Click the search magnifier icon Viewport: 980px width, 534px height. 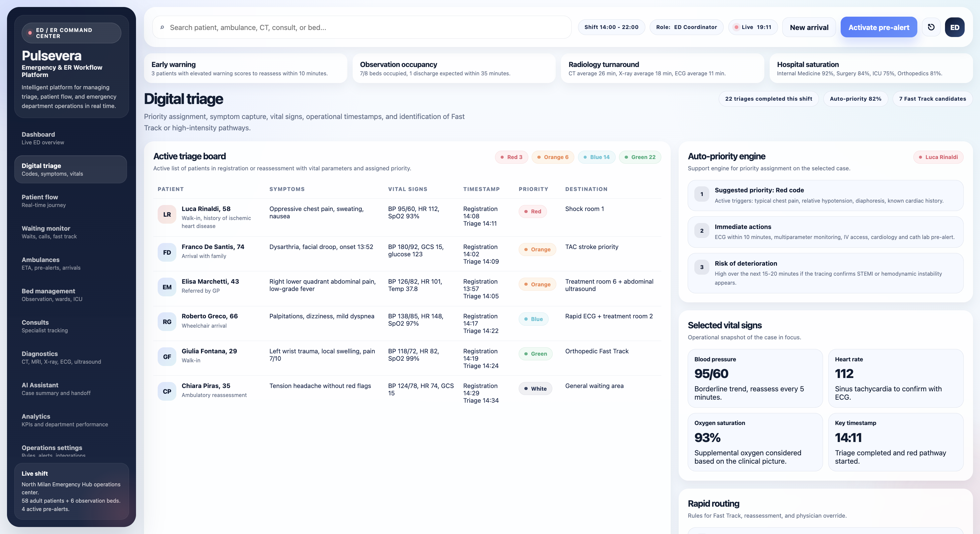pos(162,27)
